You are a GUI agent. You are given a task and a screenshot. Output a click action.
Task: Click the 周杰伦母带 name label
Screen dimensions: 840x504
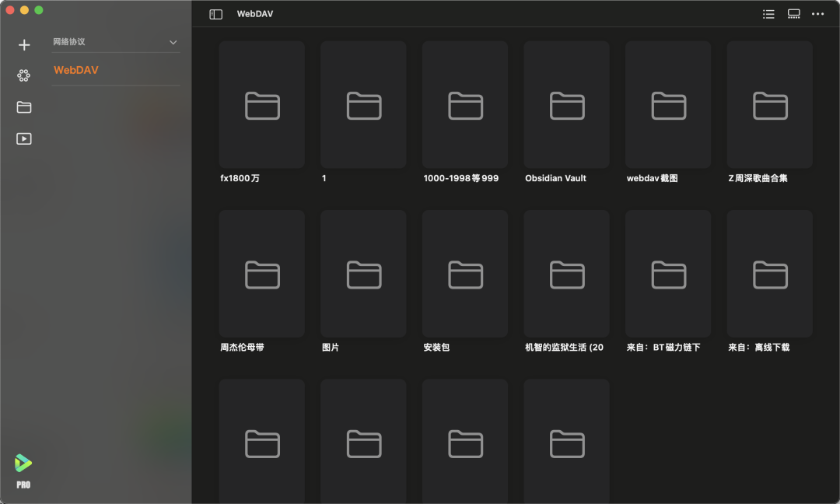pyautogui.click(x=242, y=347)
